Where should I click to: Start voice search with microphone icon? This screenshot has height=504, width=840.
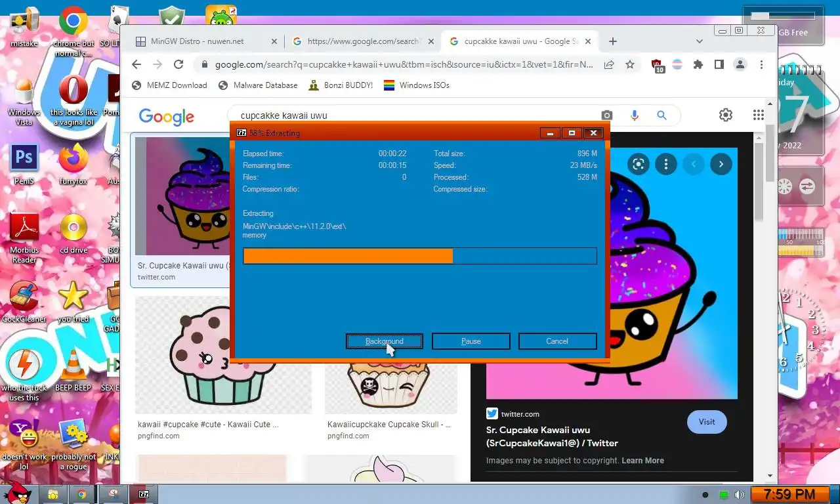tap(635, 115)
